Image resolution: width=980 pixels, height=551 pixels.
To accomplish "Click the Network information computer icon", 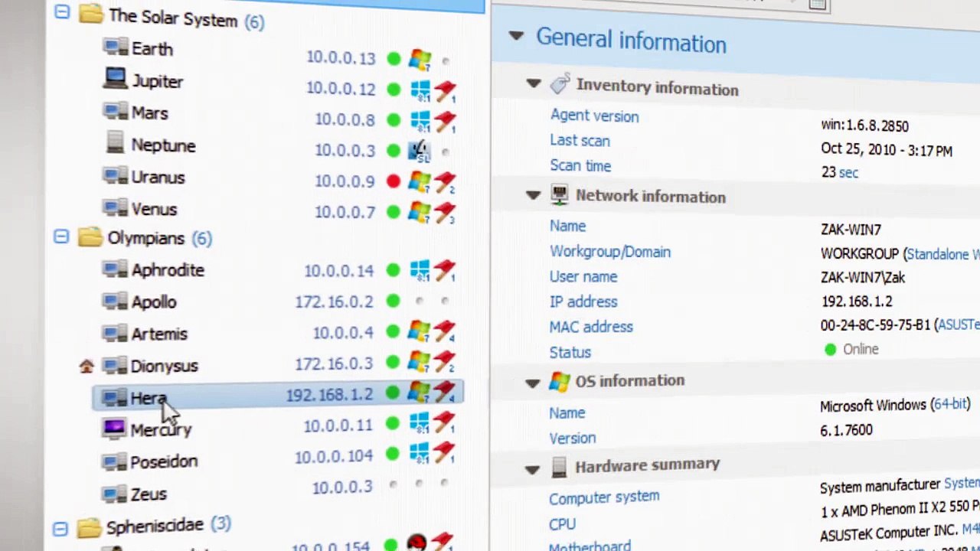I will [x=560, y=196].
